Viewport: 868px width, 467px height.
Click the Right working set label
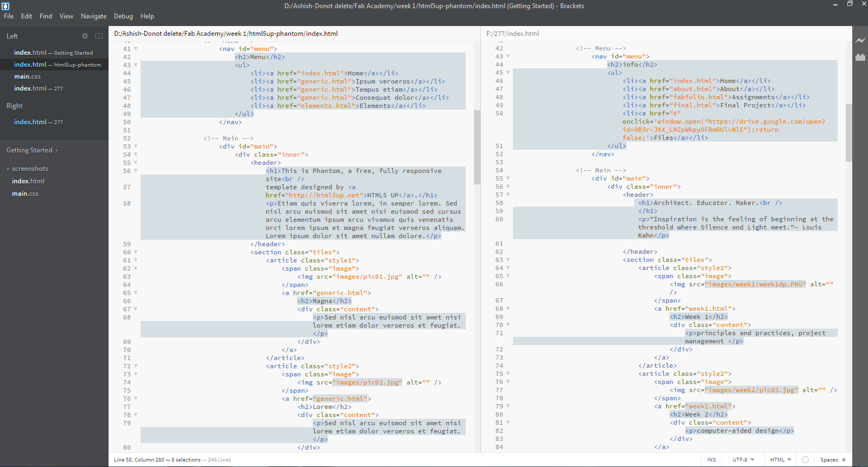[15, 106]
